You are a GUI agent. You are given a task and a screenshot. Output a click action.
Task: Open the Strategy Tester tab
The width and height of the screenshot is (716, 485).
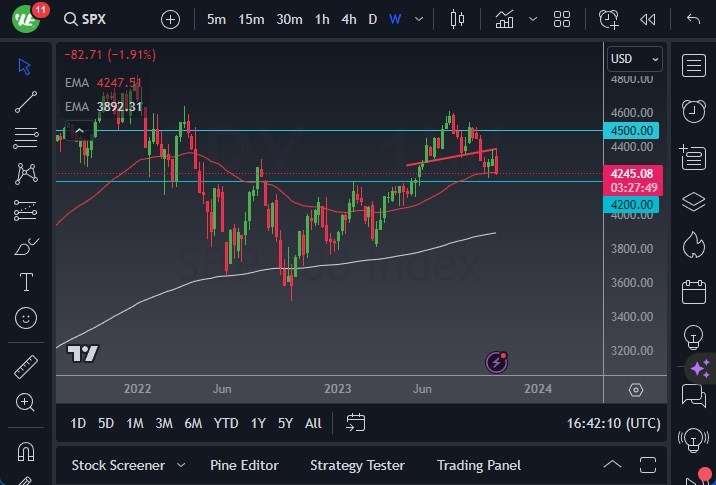tap(357, 465)
